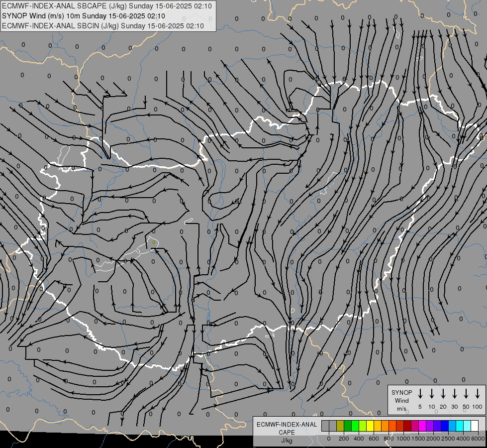Click the ECMWF-INDEX-ANAL label in CAPE legend

click(287, 425)
